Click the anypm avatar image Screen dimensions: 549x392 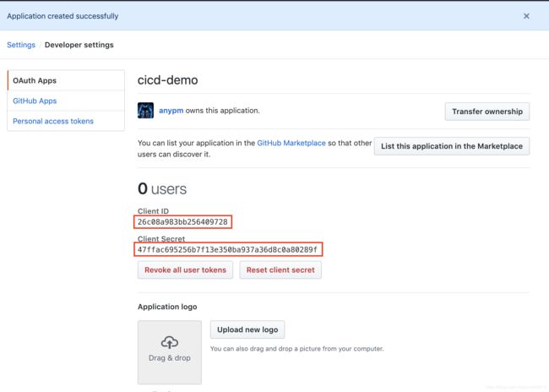[145, 111]
